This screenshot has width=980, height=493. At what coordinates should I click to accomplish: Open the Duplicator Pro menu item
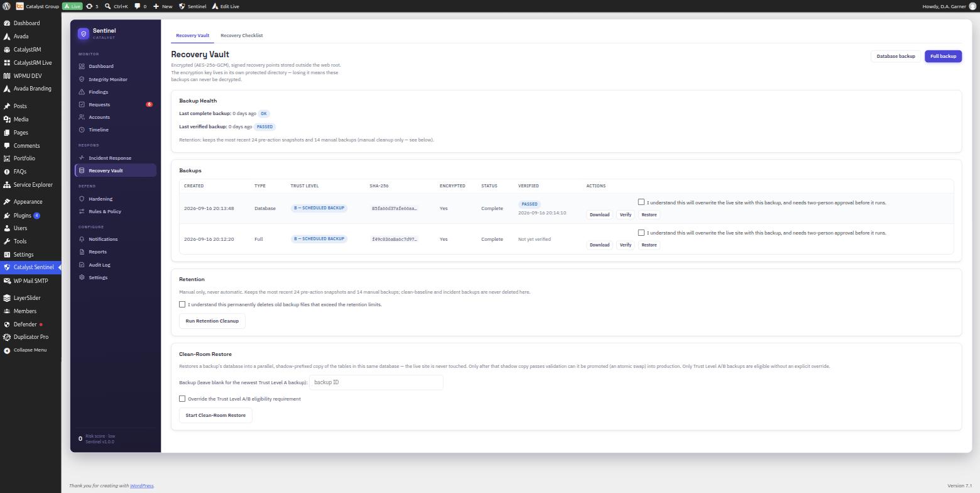[x=31, y=337]
